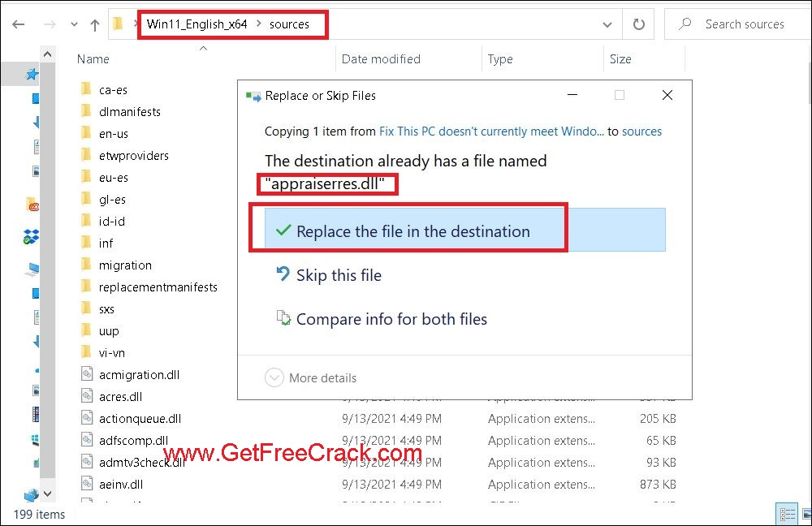Choose Replace the file in the destination
Viewport: 812px width, 526px height.
click(464, 230)
